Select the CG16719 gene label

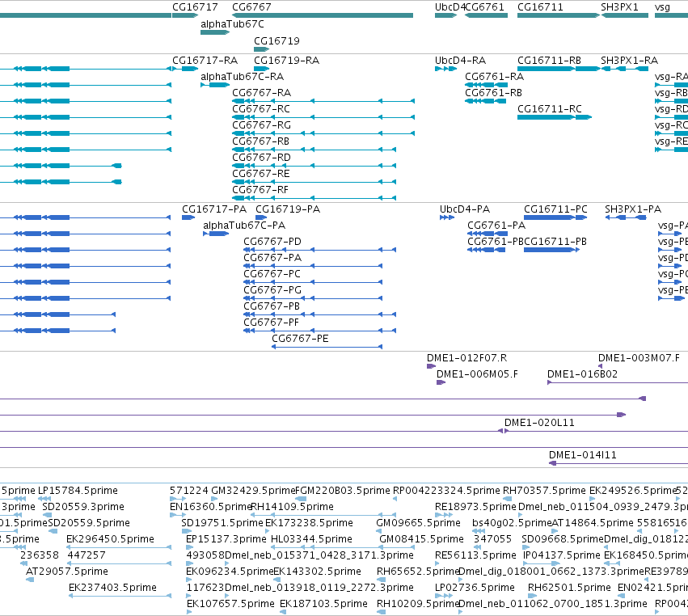[x=276, y=40]
